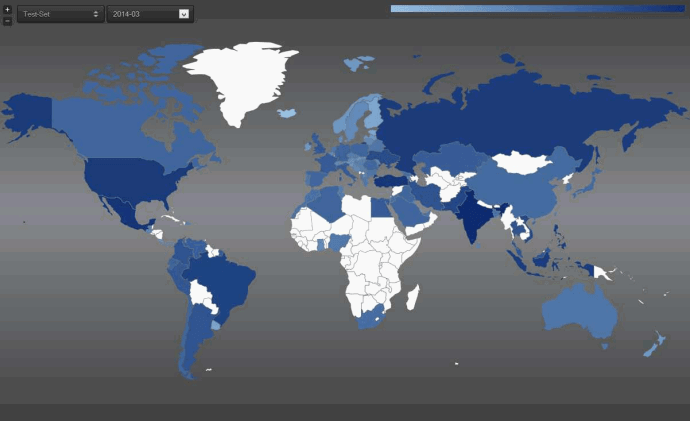Click the blue gradient legend bar
This screenshot has width=690, height=421.
coord(538,9)
